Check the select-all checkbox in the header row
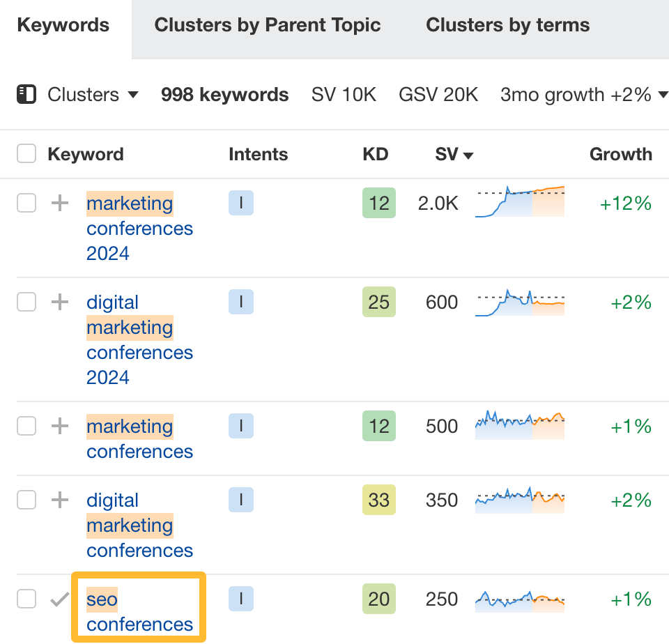The height and width of the screenshot is (644, 669). [x=26, y=153]
